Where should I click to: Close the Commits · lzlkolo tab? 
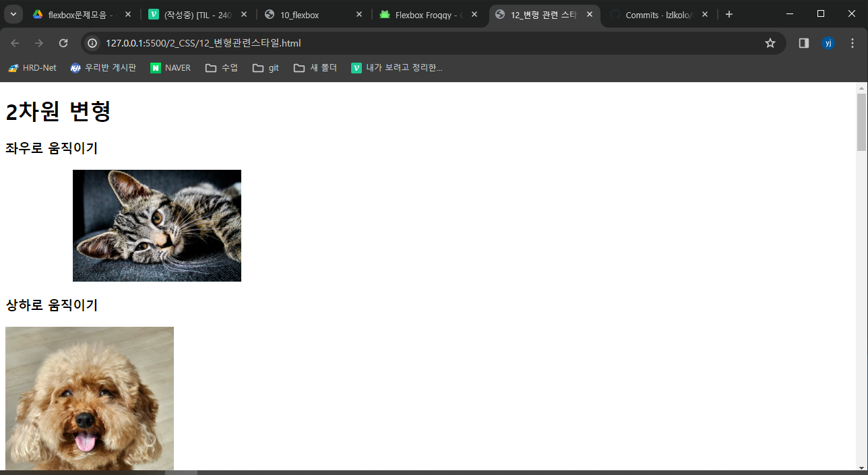click(x=704, y=13)
